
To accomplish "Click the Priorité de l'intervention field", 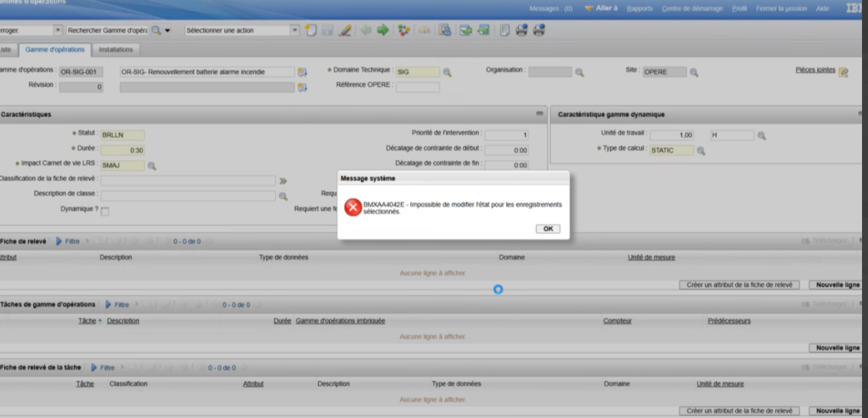I will click(x=507, y=135).
